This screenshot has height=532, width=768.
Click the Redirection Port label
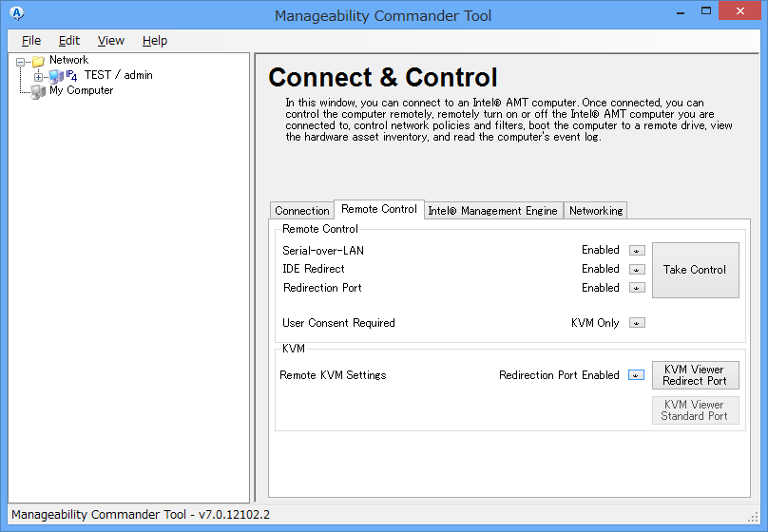[x=322, y=288]
